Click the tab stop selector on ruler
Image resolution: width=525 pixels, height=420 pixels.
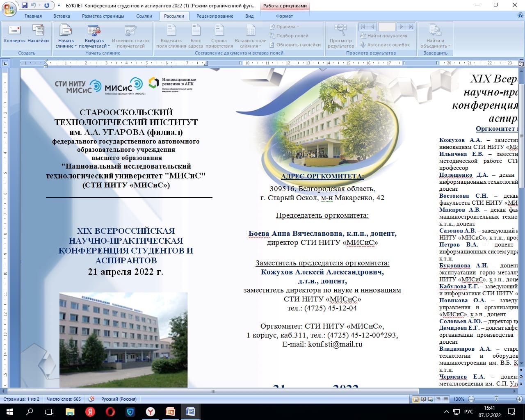pyautogui.click(x=5, y=63)
